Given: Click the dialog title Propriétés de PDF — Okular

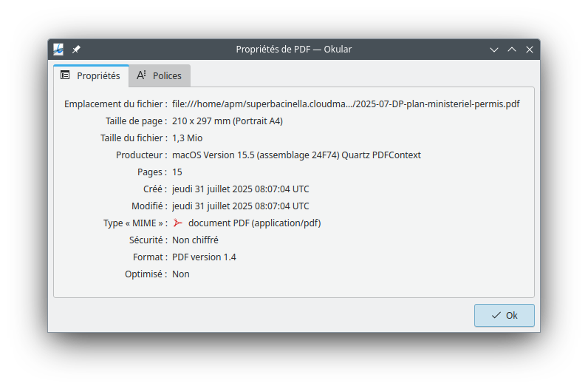Looking at the screenshot, I should pos(293,50).
